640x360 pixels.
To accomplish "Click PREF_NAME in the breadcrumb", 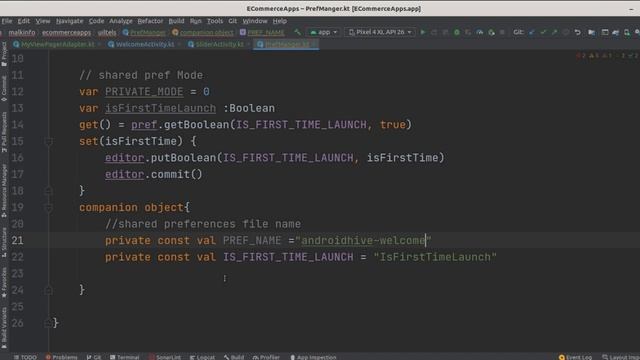I will coord(262,32).
